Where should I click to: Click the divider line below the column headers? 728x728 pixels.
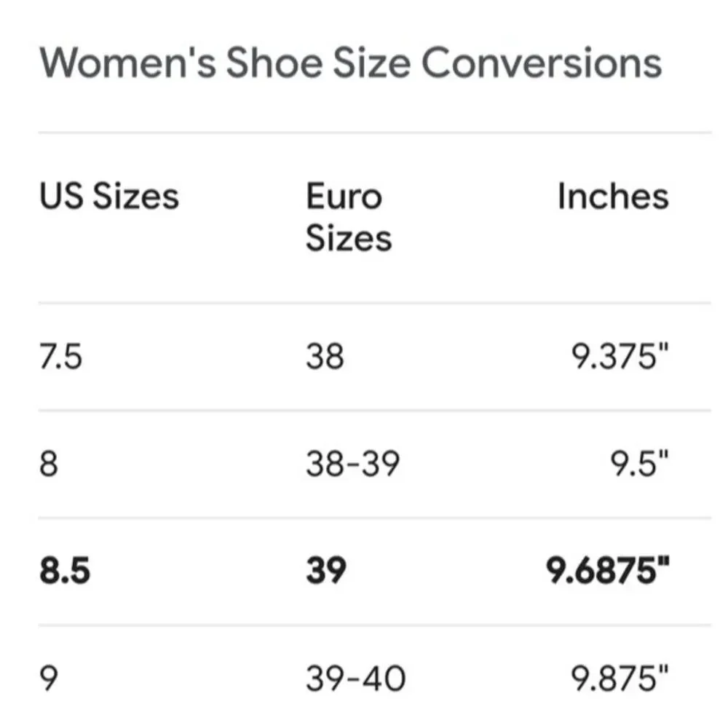tap(374, 303)
